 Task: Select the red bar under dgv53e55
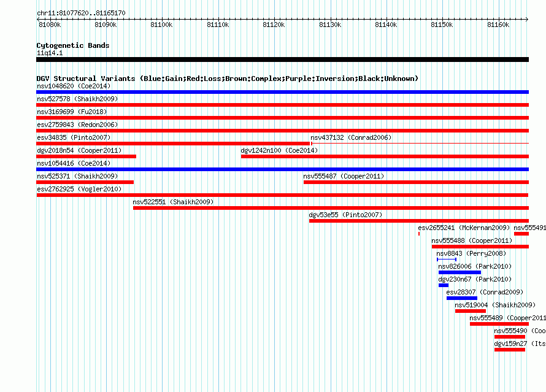point(419,221)
